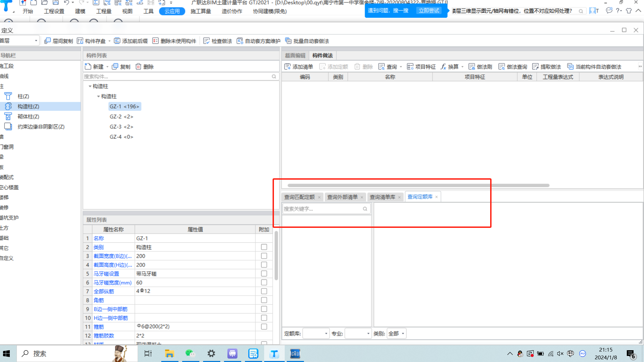Viewport: 644px width, 362px height.
Task: Create new component with 新建
Action: [x=94, y=67]
